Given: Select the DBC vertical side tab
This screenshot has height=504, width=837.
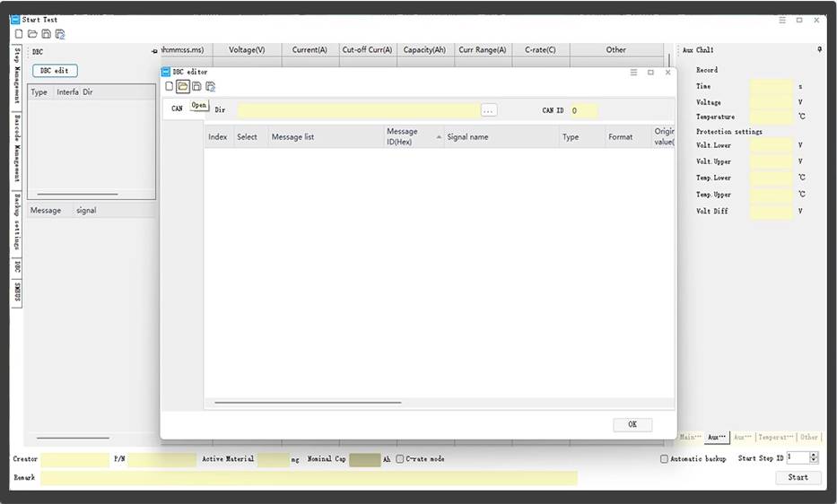Looking at the screenshot, I should [17, 266].
